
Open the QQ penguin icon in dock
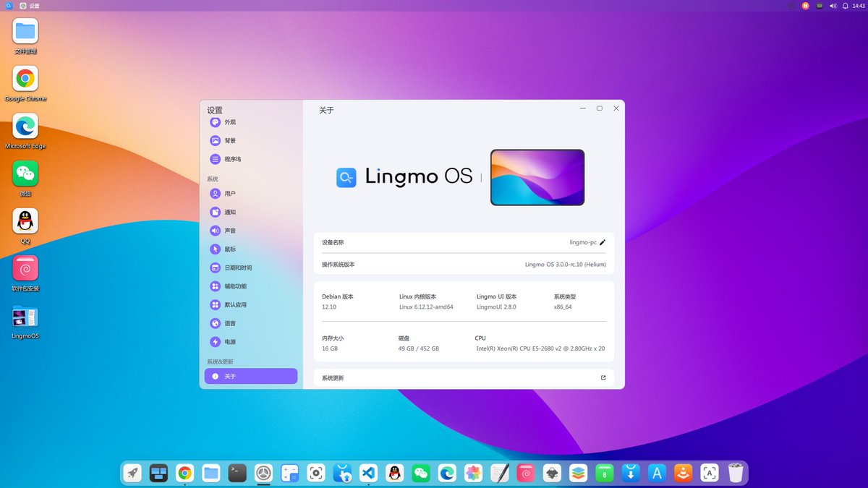click(394, 474)
